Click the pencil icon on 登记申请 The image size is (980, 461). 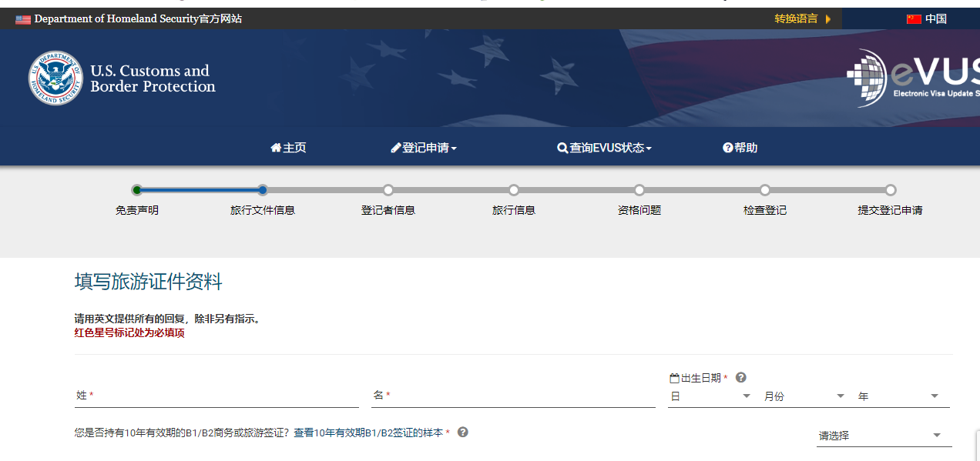point(394,148)
